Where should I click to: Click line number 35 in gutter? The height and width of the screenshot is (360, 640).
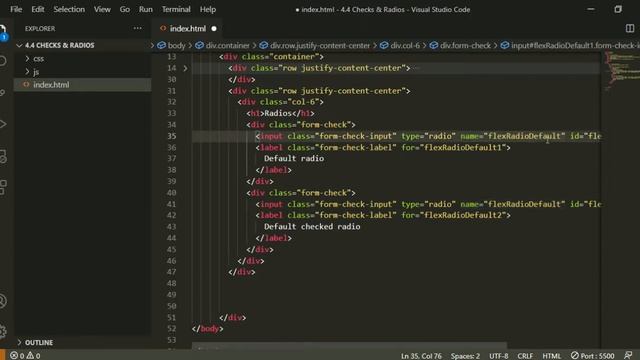tap(171, 136)
